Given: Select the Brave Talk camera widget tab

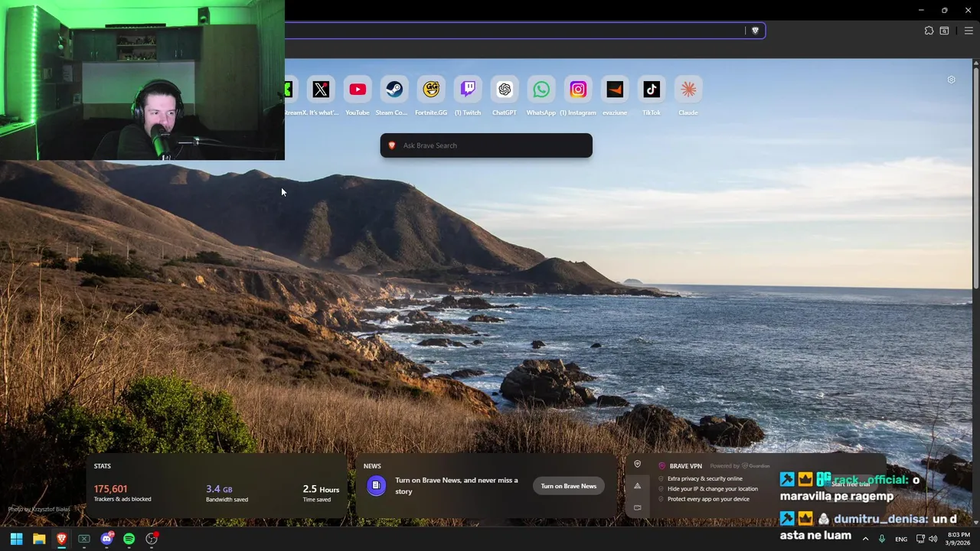Looking at the screenshot, I should point(637,507).
